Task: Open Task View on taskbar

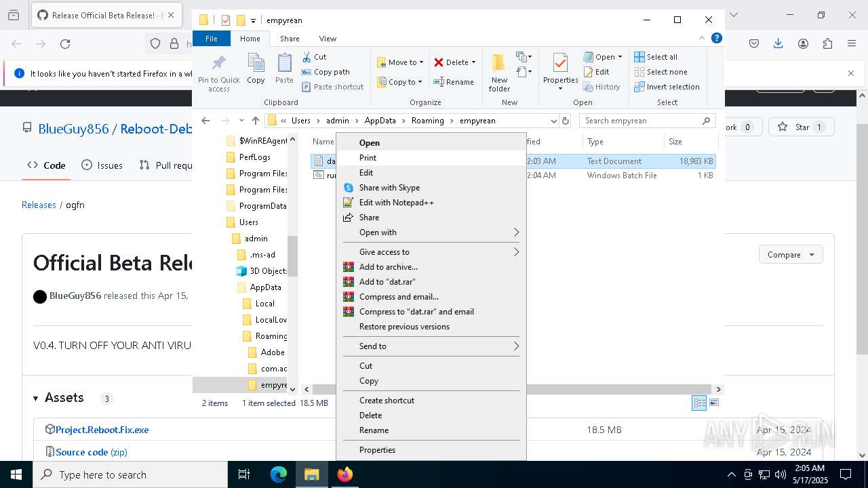Action: coord(244,474)
